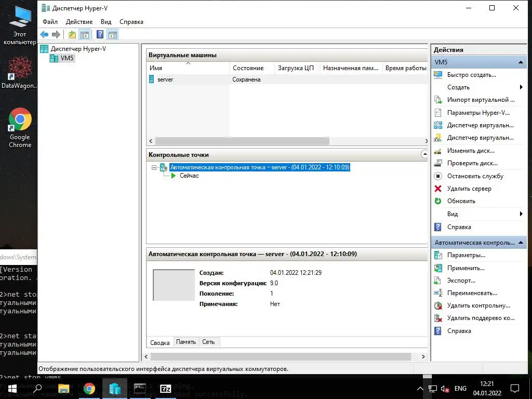Expand the Вид submenu in Actions pane

478,214
